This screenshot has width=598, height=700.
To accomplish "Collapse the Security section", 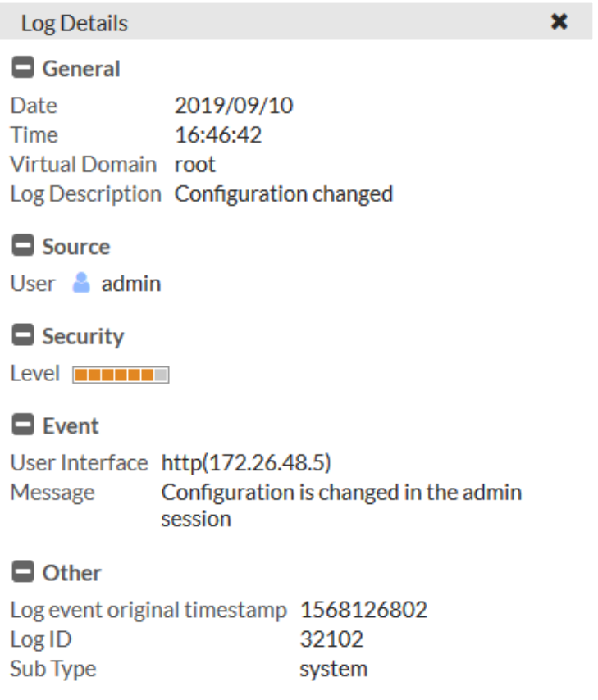I will click(23, 336).
